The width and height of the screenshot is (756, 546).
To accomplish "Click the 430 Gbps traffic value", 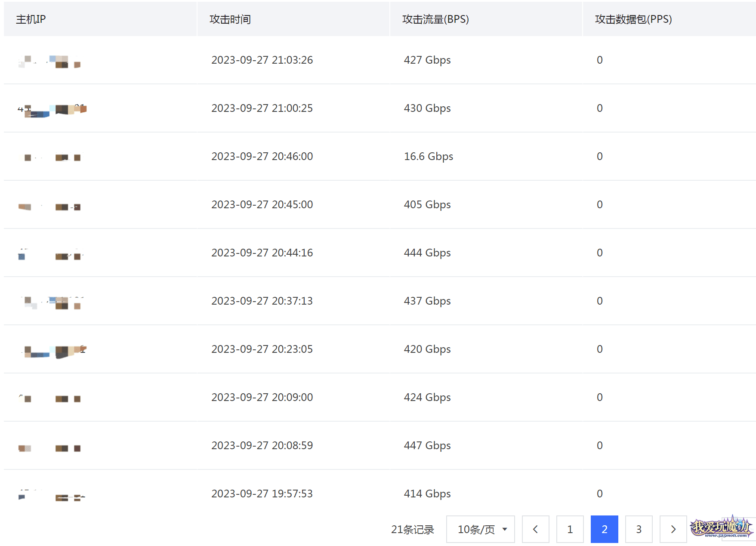I will (x=427, y=108).
